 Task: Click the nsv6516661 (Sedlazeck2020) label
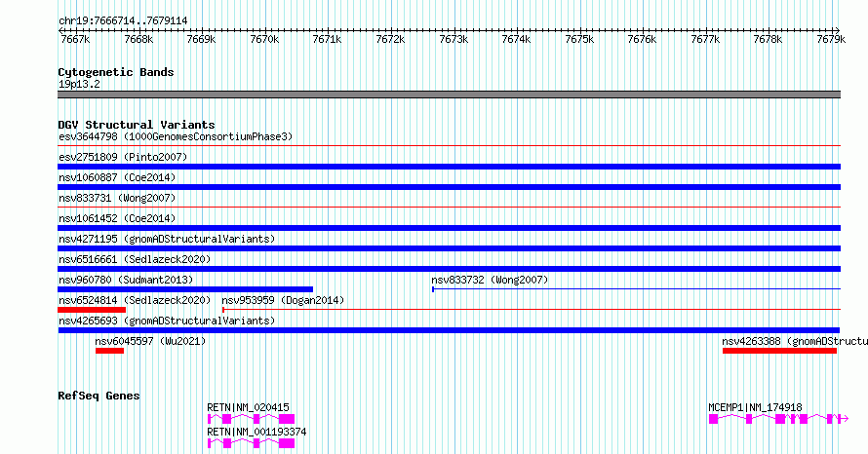135,259
